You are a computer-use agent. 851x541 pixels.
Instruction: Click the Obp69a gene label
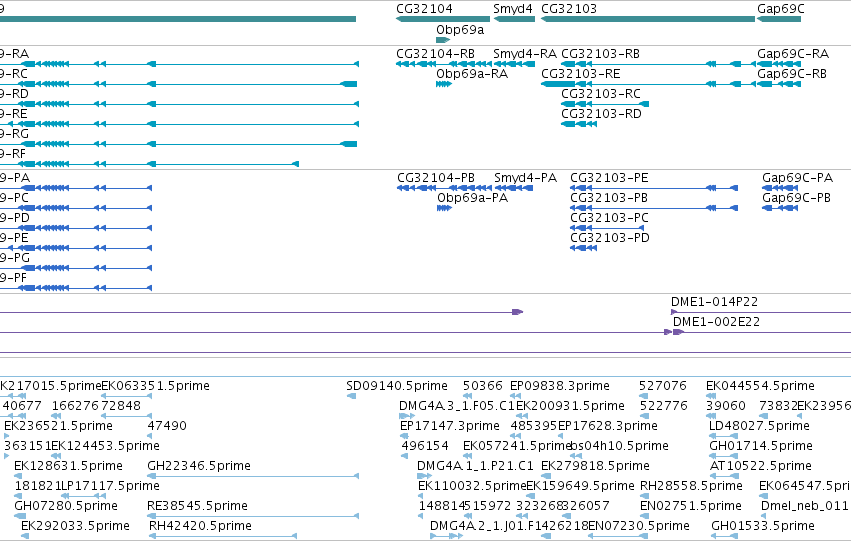tap(460, 30)
